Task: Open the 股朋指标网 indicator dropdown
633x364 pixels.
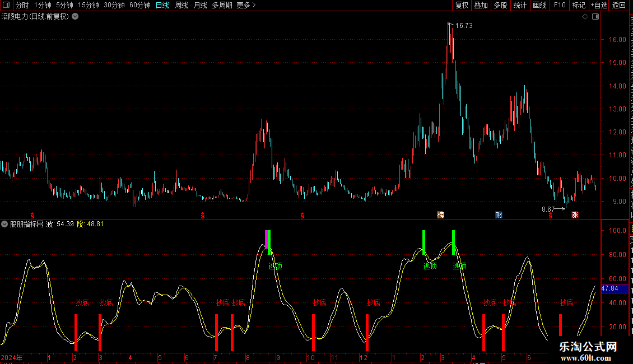Action: [x=4, y=224]
